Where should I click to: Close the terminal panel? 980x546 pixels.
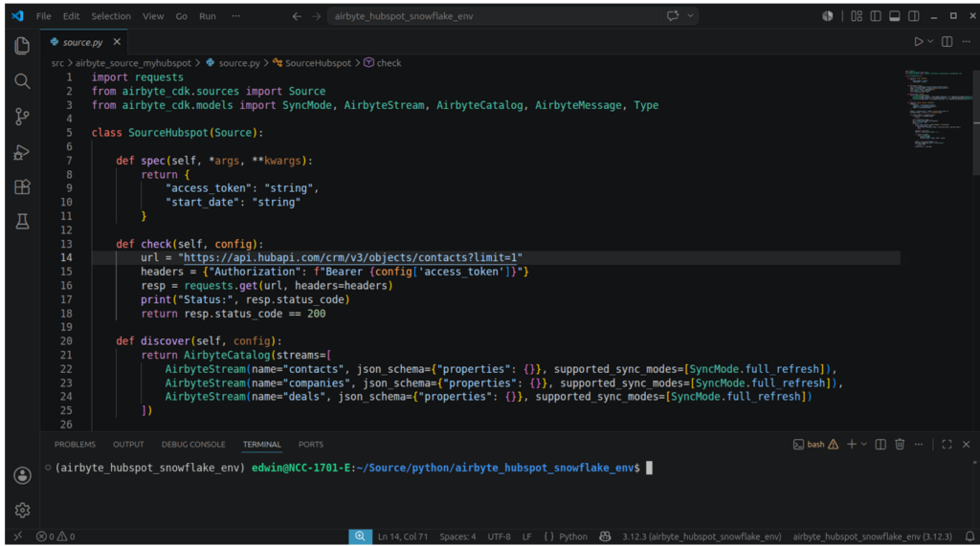967,445
